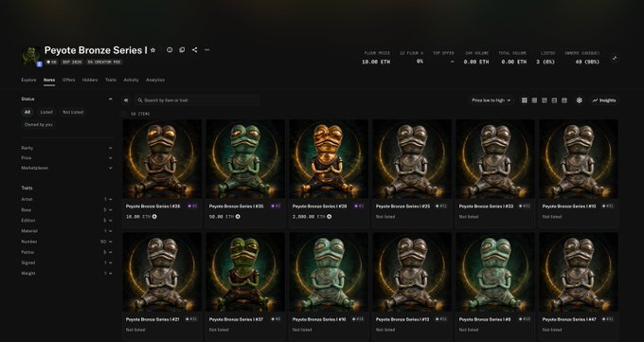Image resolution: width=644 pixels, height=342 pixels.
Task: Click the Floor Price 10.00 ETH stat
Action: pos(376,58)
